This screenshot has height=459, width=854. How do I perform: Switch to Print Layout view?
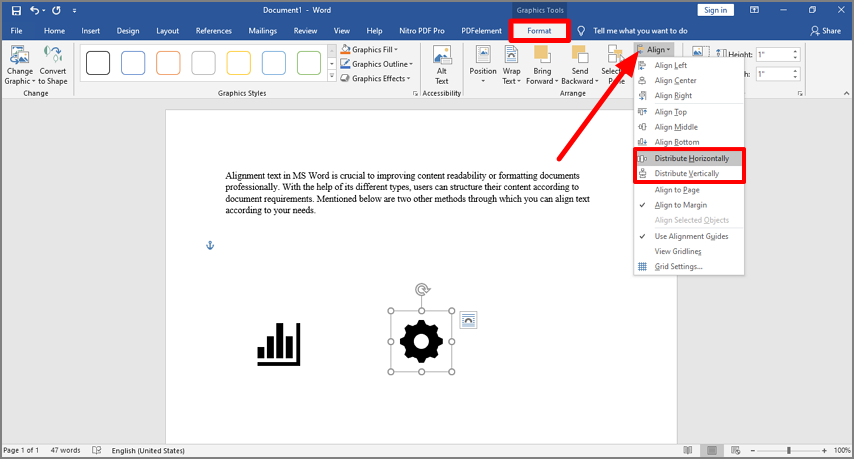[712, 450]
